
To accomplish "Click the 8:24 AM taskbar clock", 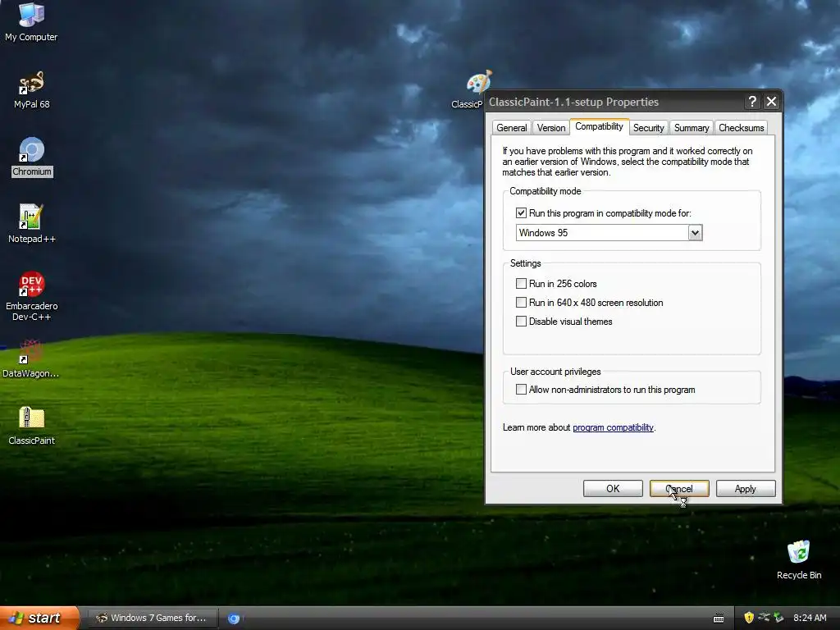I will point(810,619).
